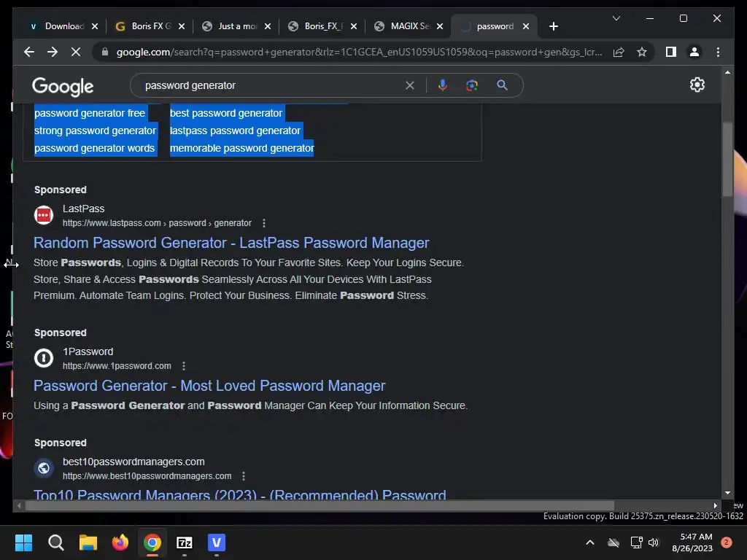Click the Chrome address bar URL
The width and height of the screenshot is (747, 560).
pyautogui.click(x=359, y=52)
